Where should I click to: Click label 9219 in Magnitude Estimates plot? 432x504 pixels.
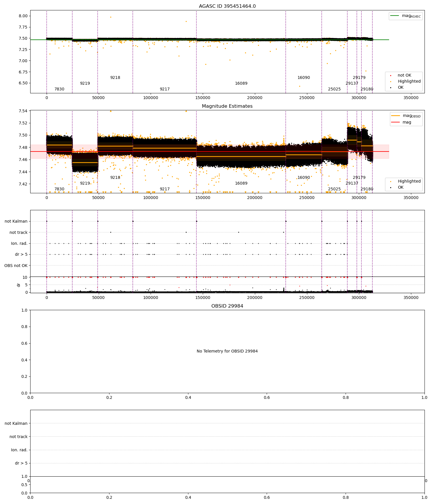[85, 183]
